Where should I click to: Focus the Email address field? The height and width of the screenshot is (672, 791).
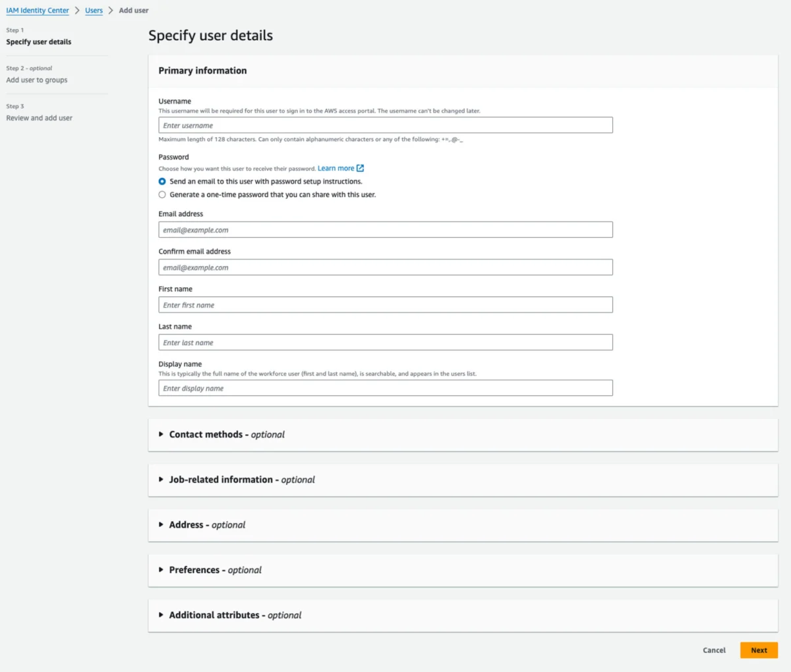pos(386,230)
